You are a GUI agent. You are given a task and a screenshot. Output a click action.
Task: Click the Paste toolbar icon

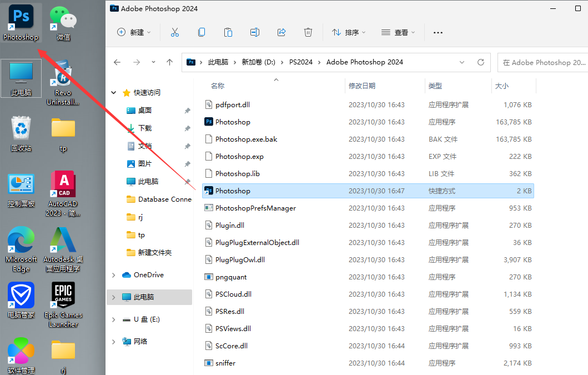coord(228,32)
